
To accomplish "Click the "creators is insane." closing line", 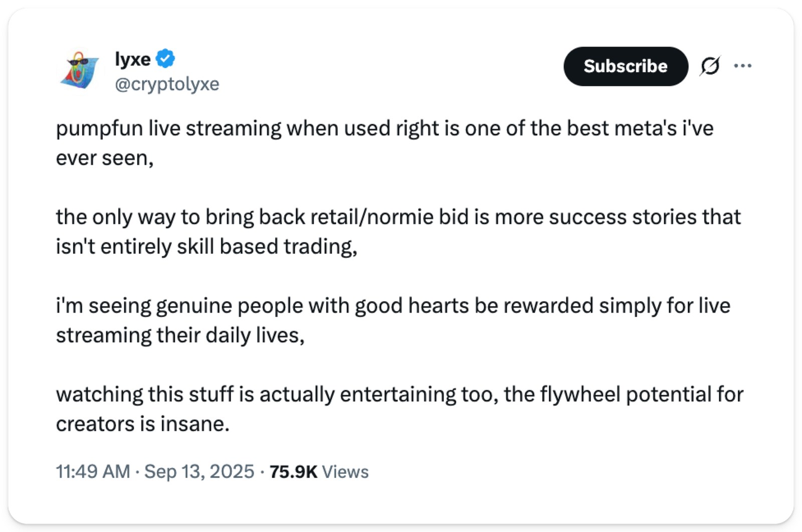I will point(142,424).
